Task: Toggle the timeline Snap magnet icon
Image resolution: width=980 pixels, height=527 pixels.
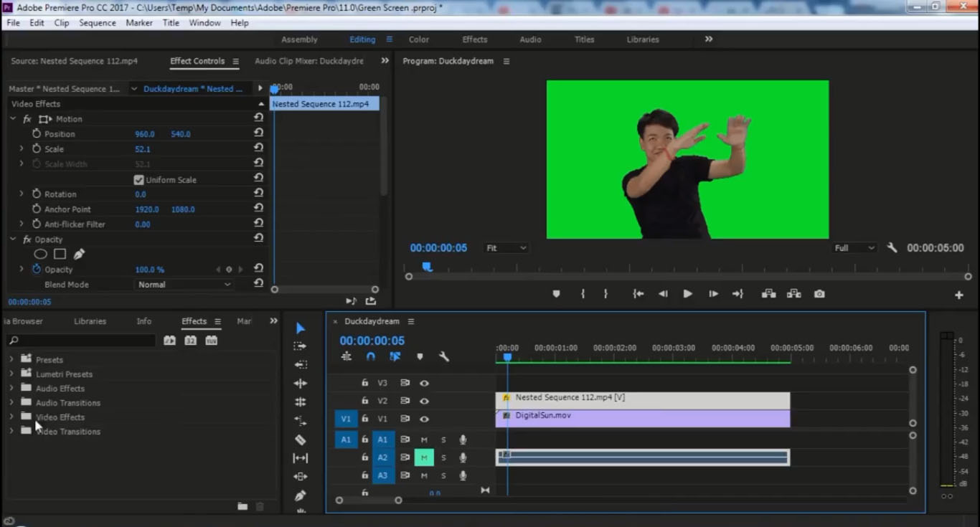Action: (x=371, y=356)
